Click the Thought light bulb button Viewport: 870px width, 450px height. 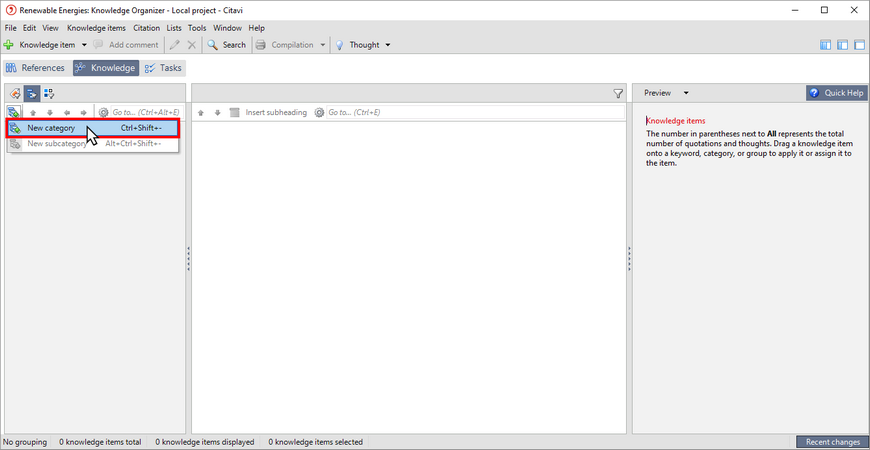tap(358, 45)
